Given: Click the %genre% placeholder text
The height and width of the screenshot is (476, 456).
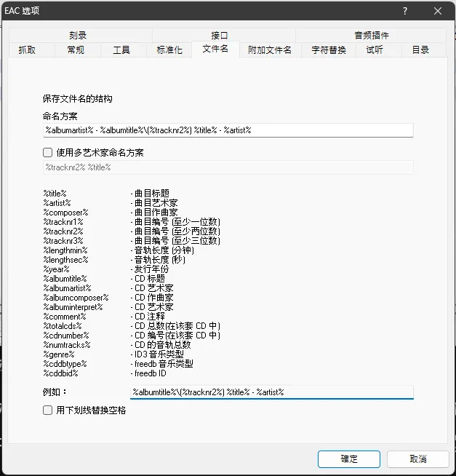Looking at the screenshot, I should 59,354.
